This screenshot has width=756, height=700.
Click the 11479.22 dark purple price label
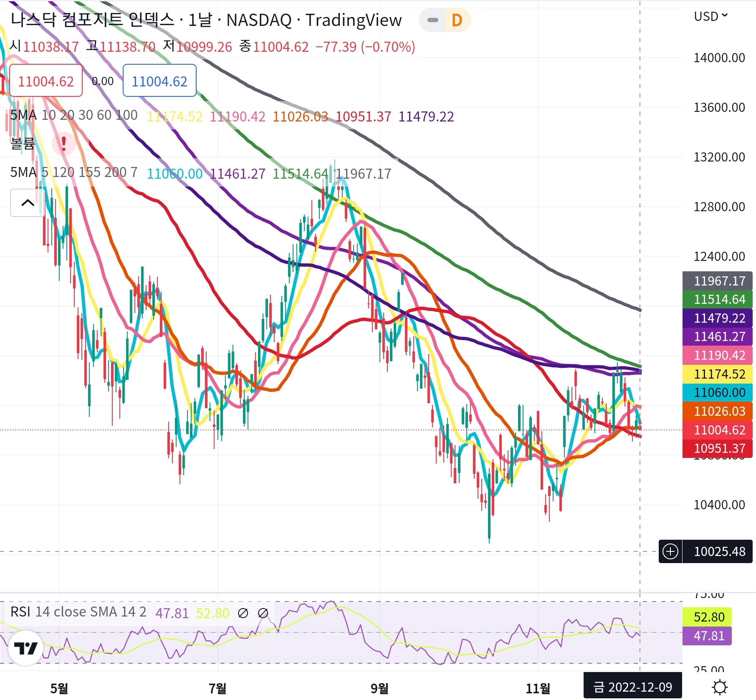[x=718, y=318]
